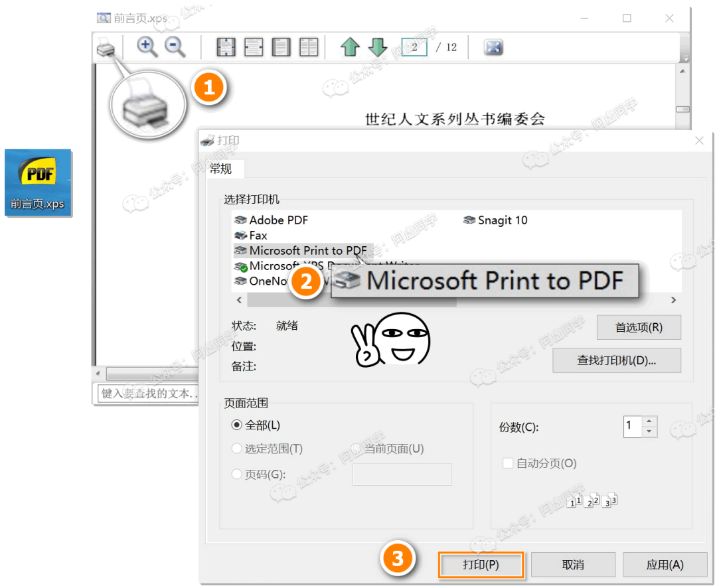Zoom in with the plus magnifier icon
This screenshot has height=588, width=717.
coord(147,47)
